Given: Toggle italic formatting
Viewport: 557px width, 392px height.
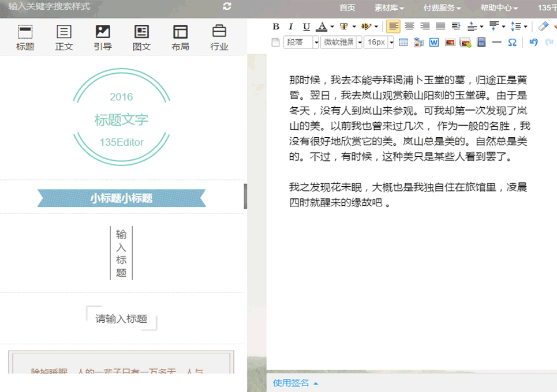Looking at the screenshot, I should coord(291,27).
